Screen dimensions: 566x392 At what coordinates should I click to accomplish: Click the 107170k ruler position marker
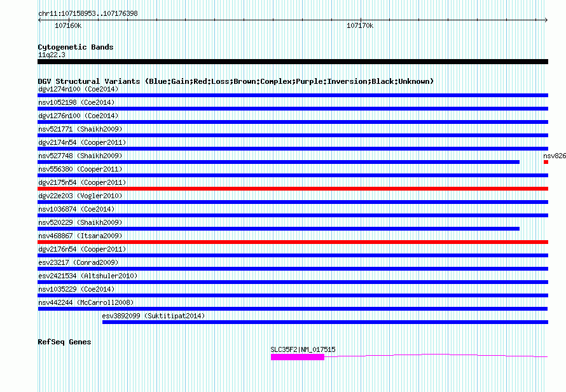[359, 26]
